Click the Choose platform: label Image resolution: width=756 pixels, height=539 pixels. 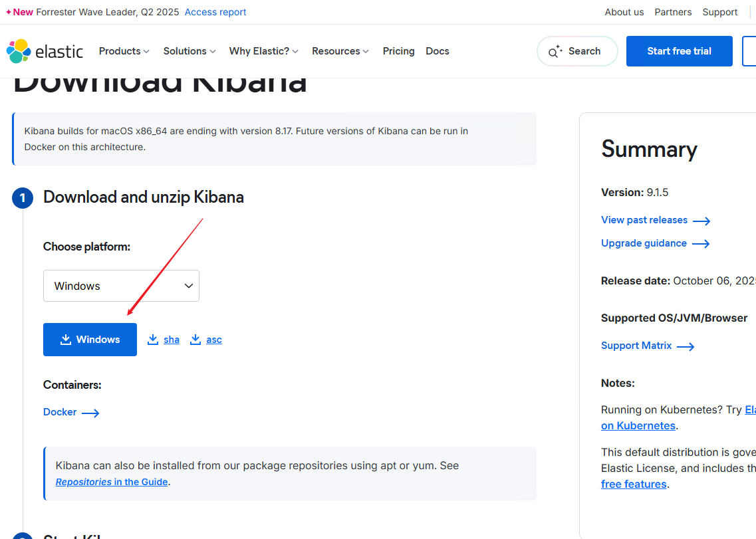point(87,247)
